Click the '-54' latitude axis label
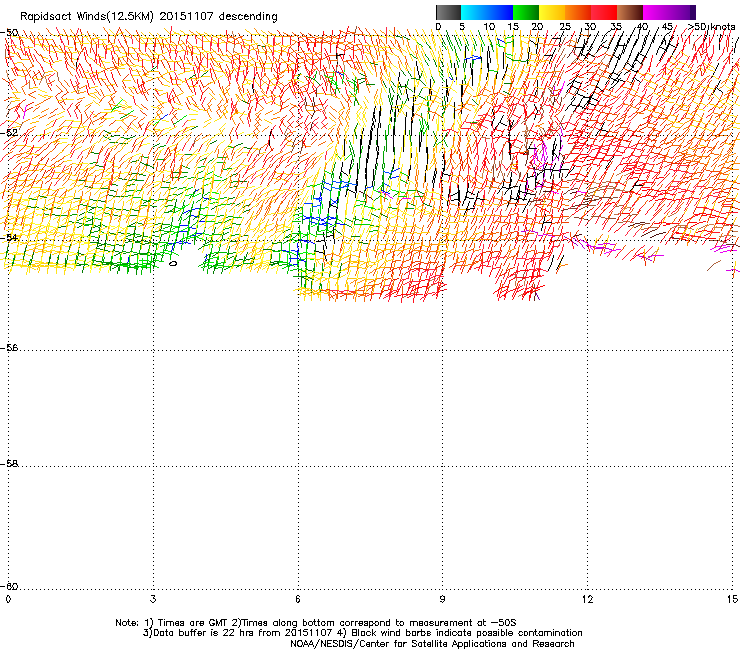The height and width of the screenshot is (650, 740). [x=9, y=237]
